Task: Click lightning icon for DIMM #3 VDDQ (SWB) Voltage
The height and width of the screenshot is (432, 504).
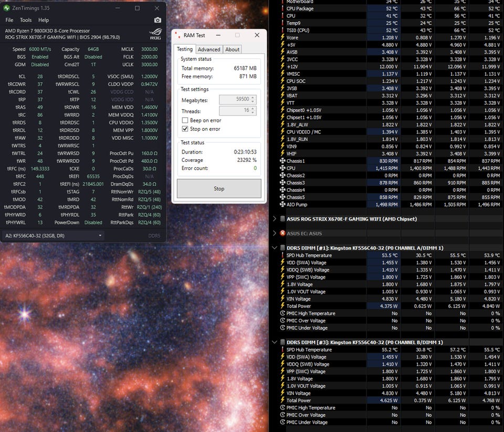Action: 282,364
